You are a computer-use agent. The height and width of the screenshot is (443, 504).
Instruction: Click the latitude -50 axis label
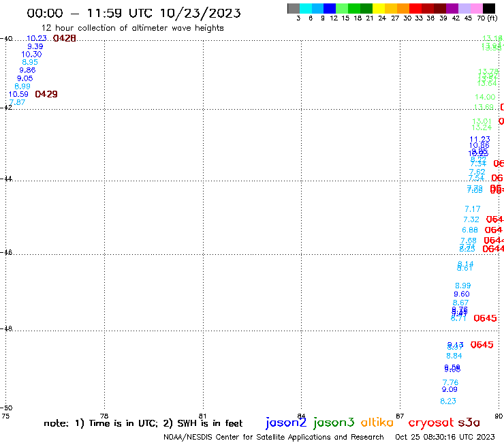(6, 408)
